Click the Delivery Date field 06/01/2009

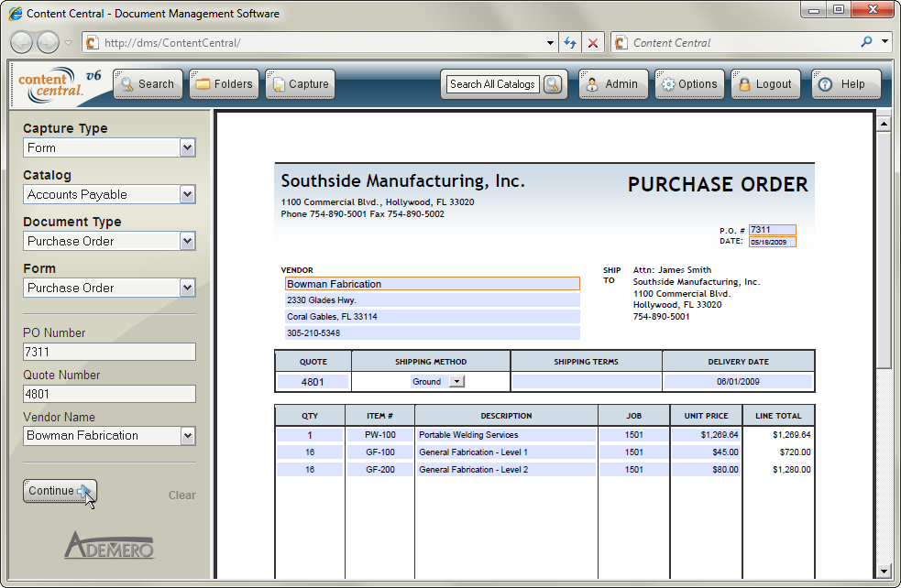click(x=738, y=382)
